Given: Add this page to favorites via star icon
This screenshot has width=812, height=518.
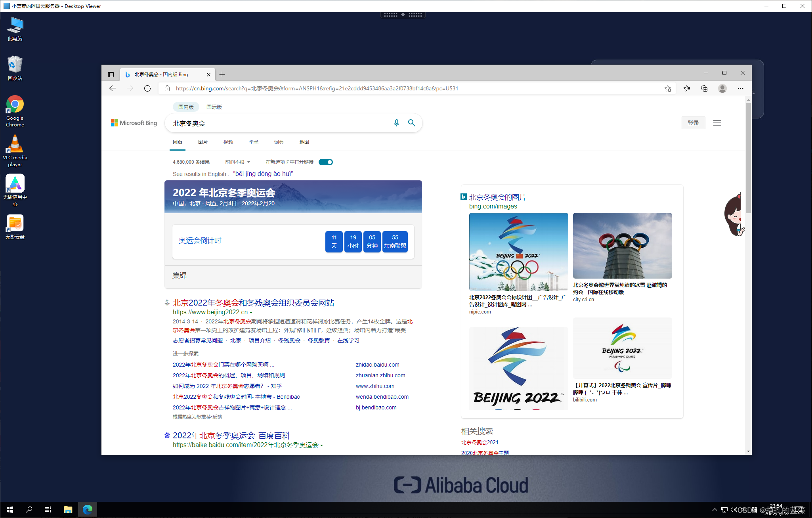Looking at the screenshot, I should pos(668,88).
